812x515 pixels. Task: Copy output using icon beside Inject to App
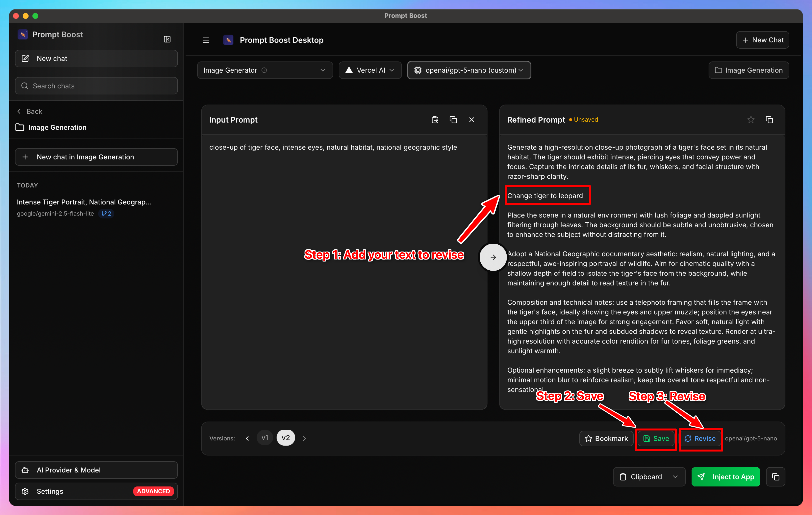775,477
